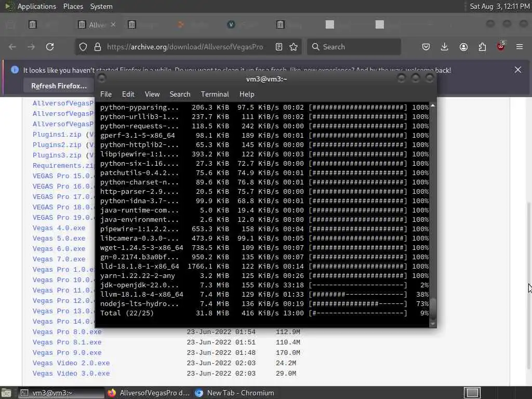Open Plugins1.zip link

[x=57, y=135]
